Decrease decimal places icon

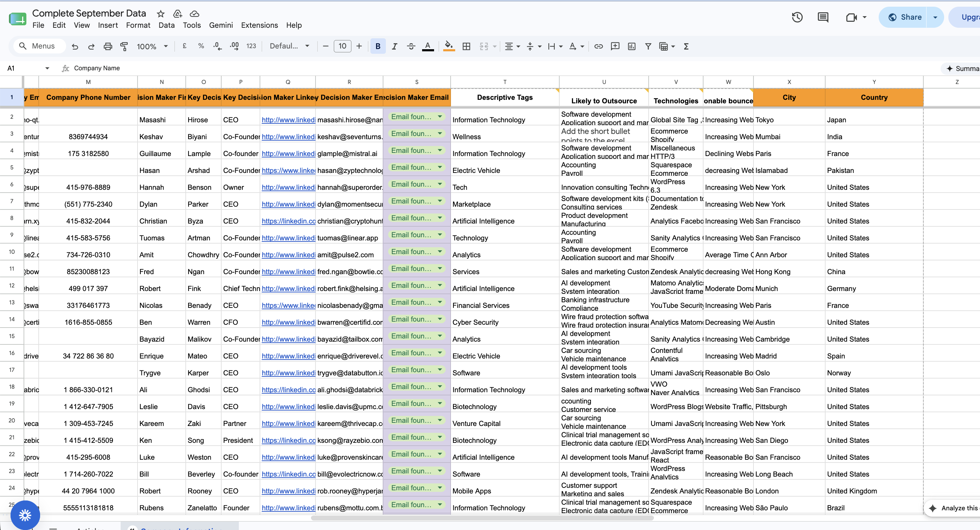218,46
